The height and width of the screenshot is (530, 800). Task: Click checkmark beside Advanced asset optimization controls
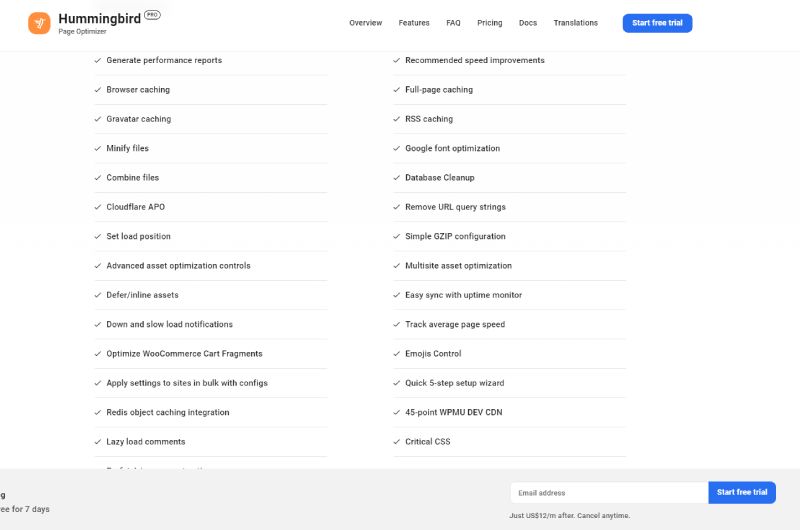[98, 266]
